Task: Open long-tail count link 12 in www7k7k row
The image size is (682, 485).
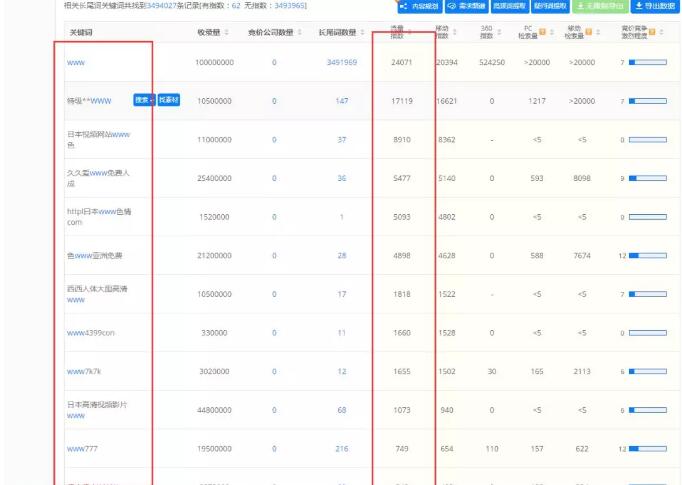Action: point(342,371)
